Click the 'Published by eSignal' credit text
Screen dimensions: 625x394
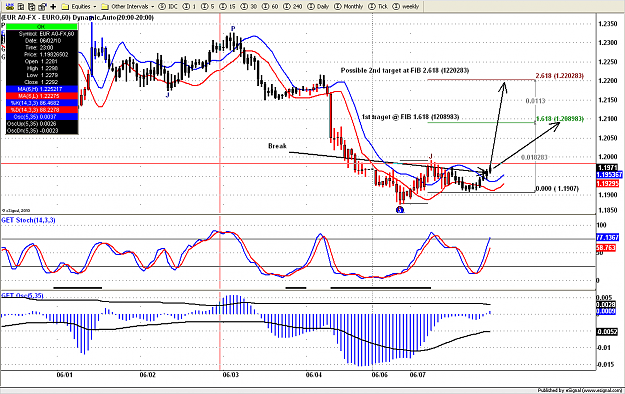click(580, 390)
